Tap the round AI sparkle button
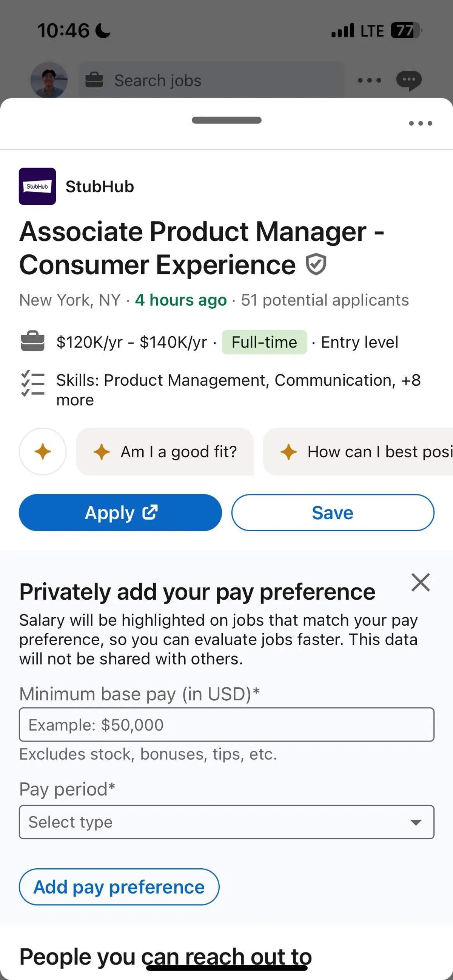The image size is (453, 980). pyautogui.click(x=43, y=452)
